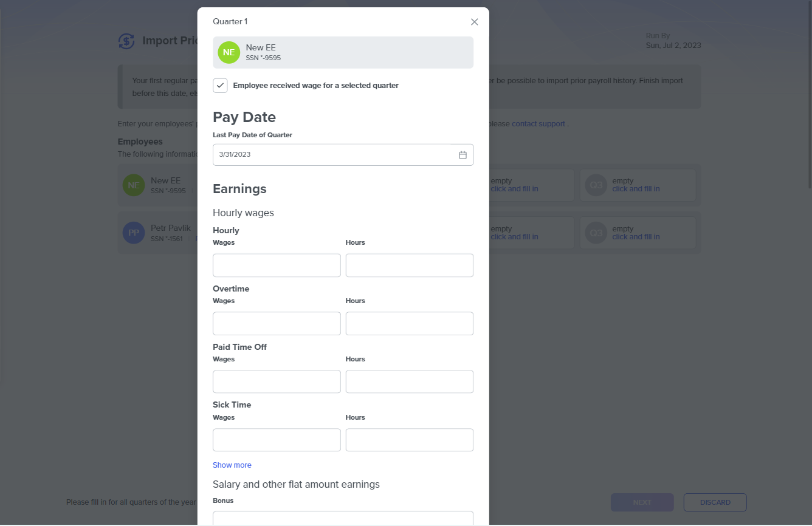The image size is (812, 526).
Task: Open the calendar picker for pay date
Action: coord(463,155)
